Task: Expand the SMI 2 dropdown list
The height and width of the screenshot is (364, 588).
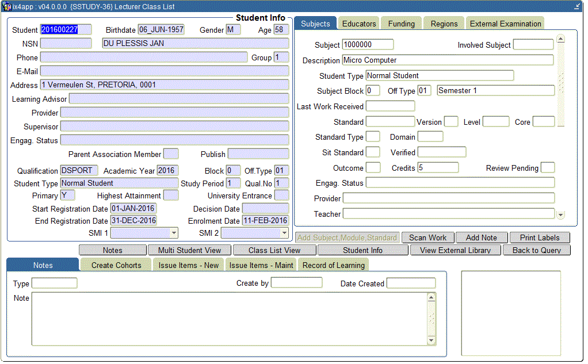Action: click(x=284, y=233)
